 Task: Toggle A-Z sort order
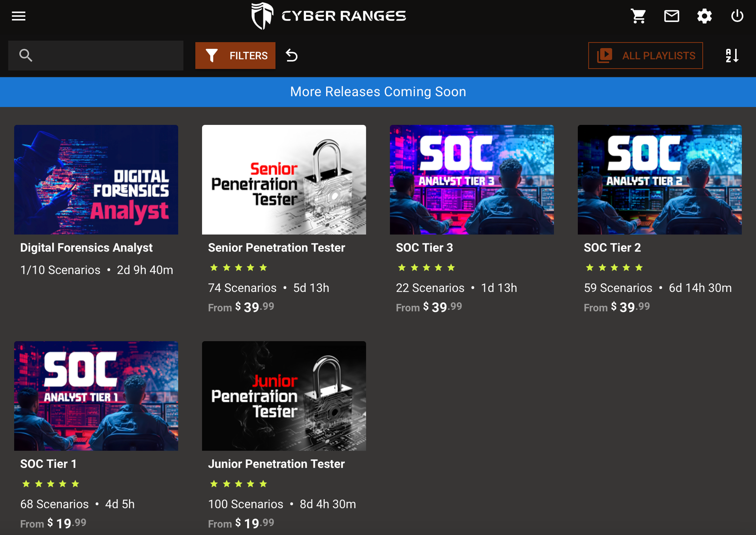[732, 56]
